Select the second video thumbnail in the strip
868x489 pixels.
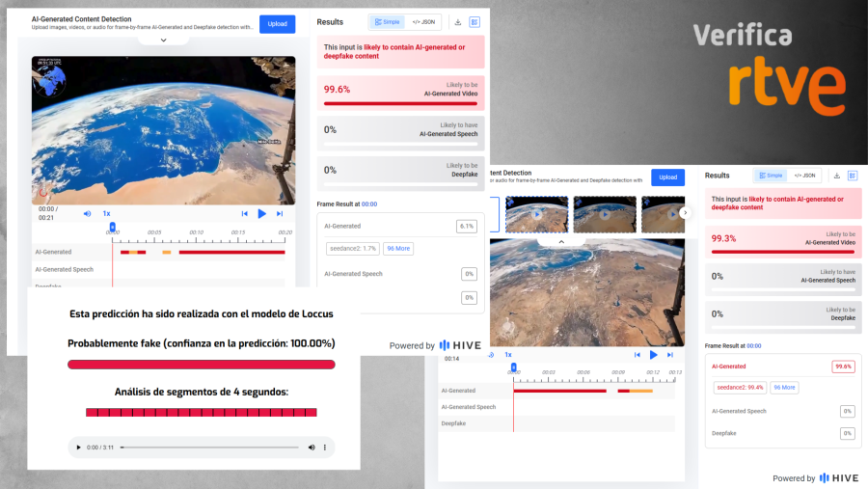605,214
